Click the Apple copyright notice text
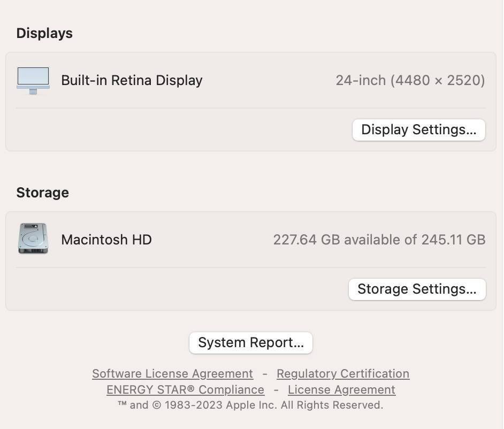This screenshot has height=429, width=504. coord(250,405)
